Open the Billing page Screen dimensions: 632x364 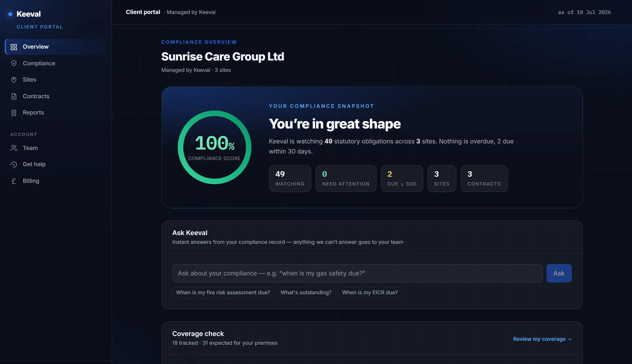56,181
